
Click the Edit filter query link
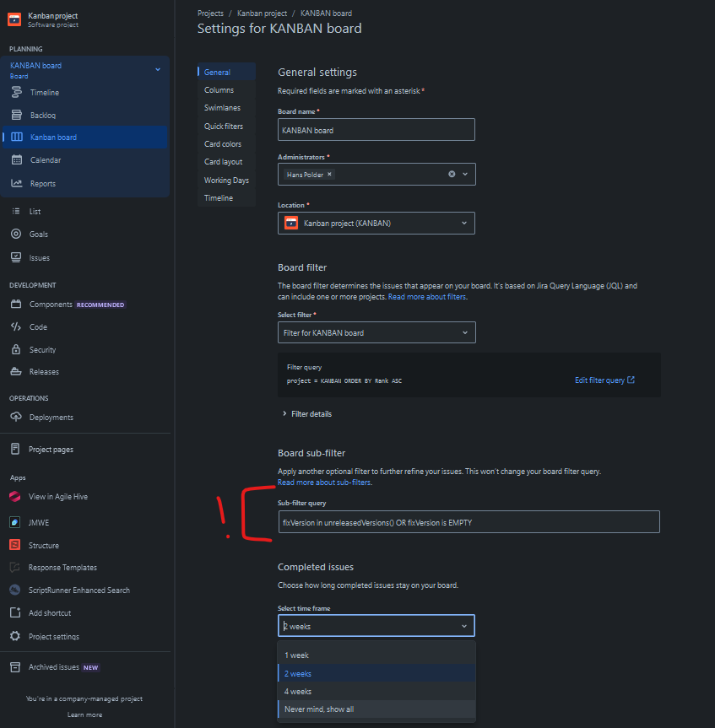tap(604, 380)
